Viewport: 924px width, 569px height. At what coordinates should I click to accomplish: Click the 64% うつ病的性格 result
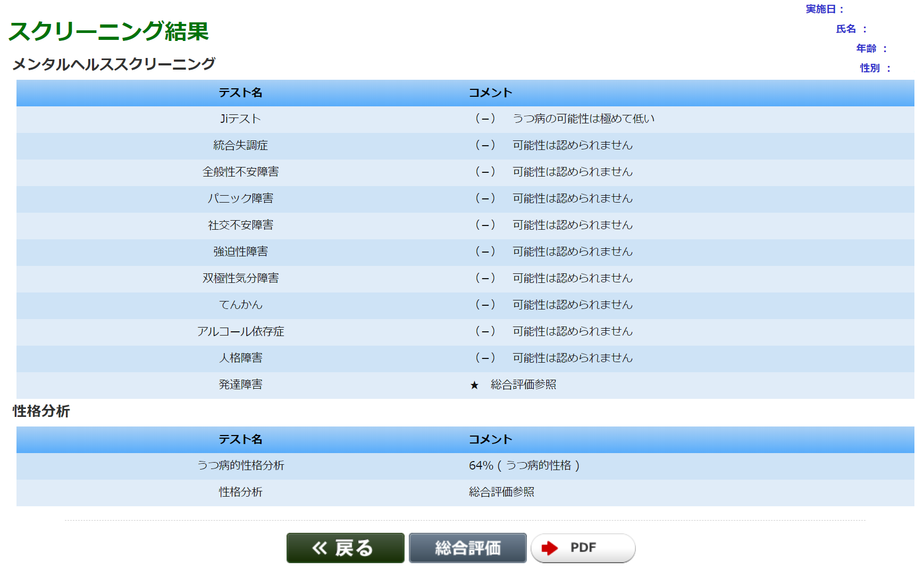tap(524, 465)
